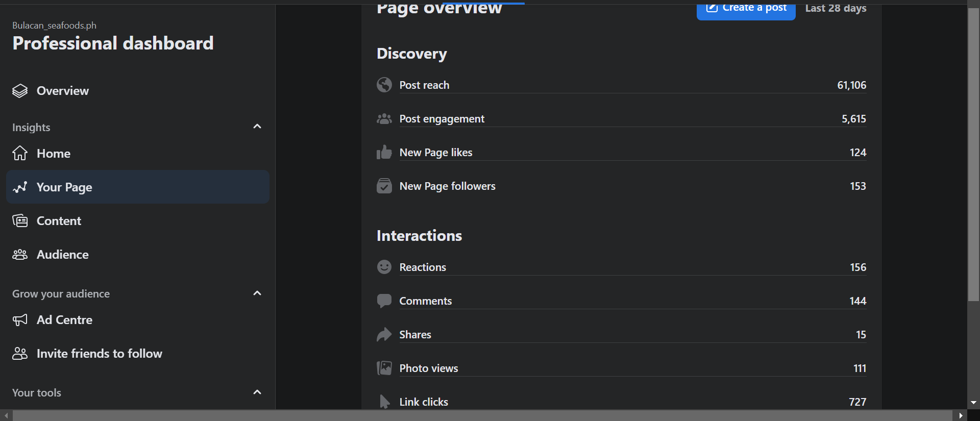Click the Reactions smiley icon

384,267
